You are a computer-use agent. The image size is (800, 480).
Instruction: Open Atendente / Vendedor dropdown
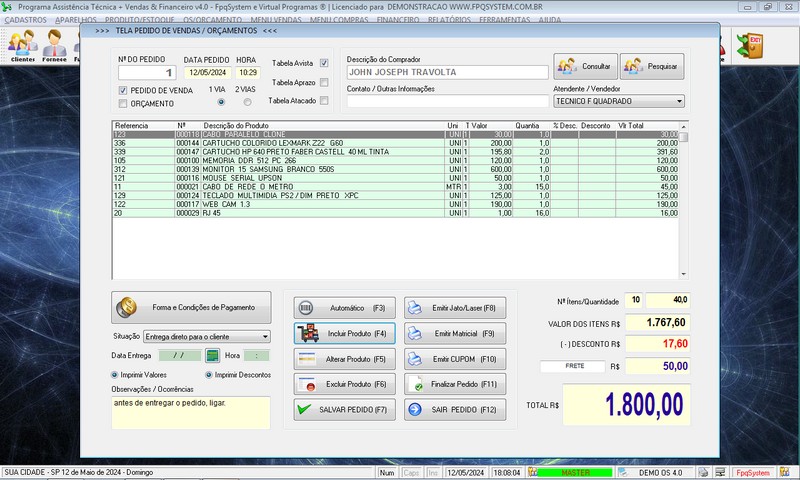point(619,102)
